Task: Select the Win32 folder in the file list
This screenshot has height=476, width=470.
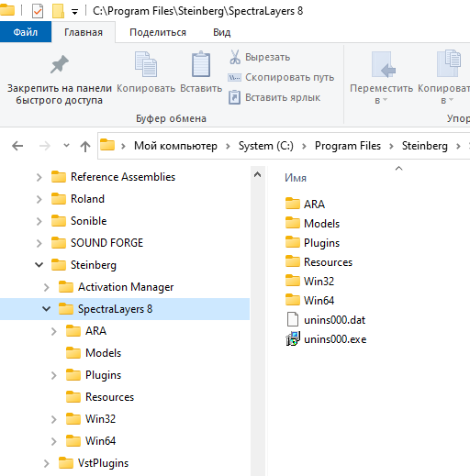Action: [309, 282]
